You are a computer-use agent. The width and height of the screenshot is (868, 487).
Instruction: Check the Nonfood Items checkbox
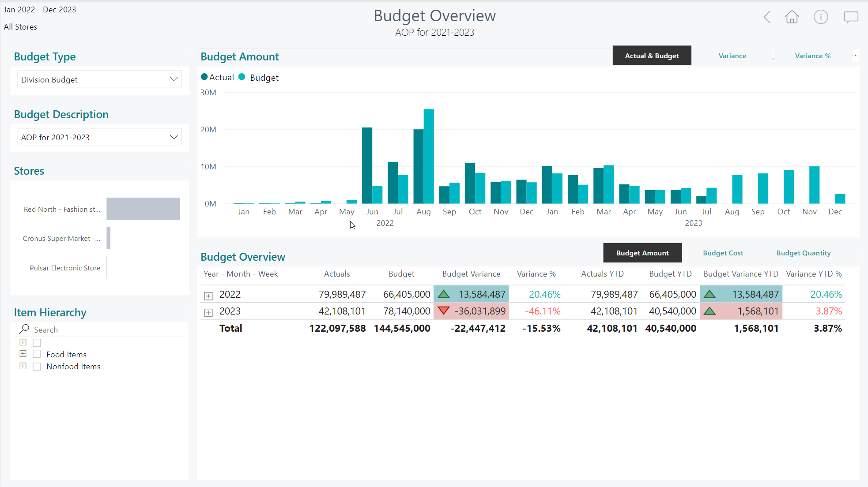tap(37, 367)
